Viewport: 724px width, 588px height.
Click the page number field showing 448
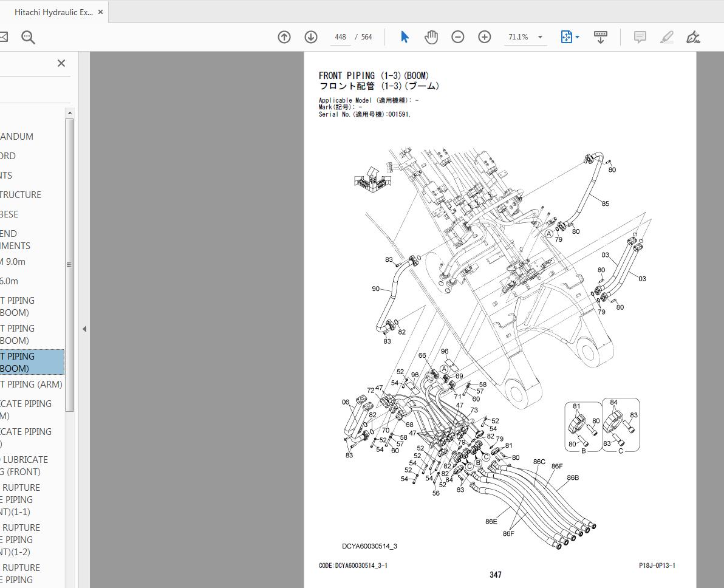(340, 37)
